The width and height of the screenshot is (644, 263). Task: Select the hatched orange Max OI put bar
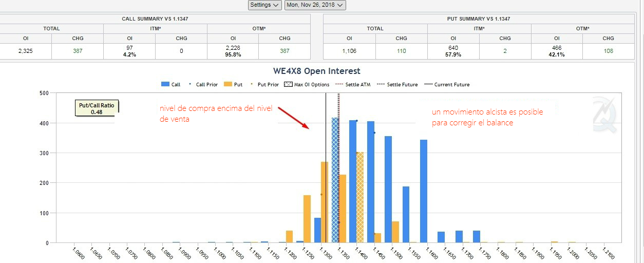pyautogui.click(x=360, y=197)
